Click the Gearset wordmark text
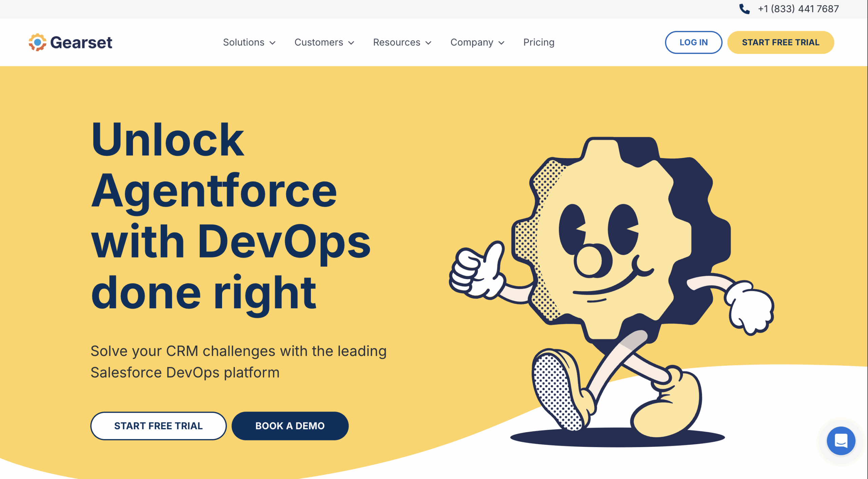The height and width of the screenshot is (479, 868). [x=81, y=43]
